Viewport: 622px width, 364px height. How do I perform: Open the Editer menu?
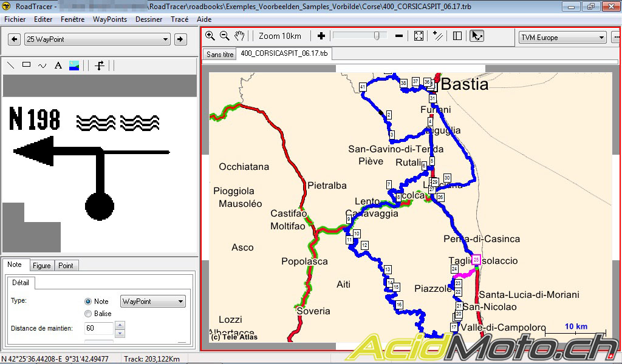[43, 19]
